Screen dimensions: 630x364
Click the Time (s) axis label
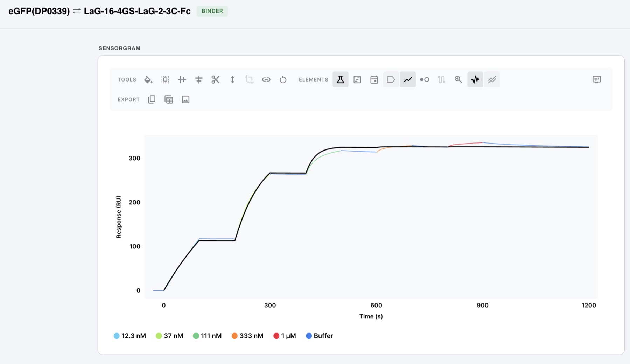371,316
